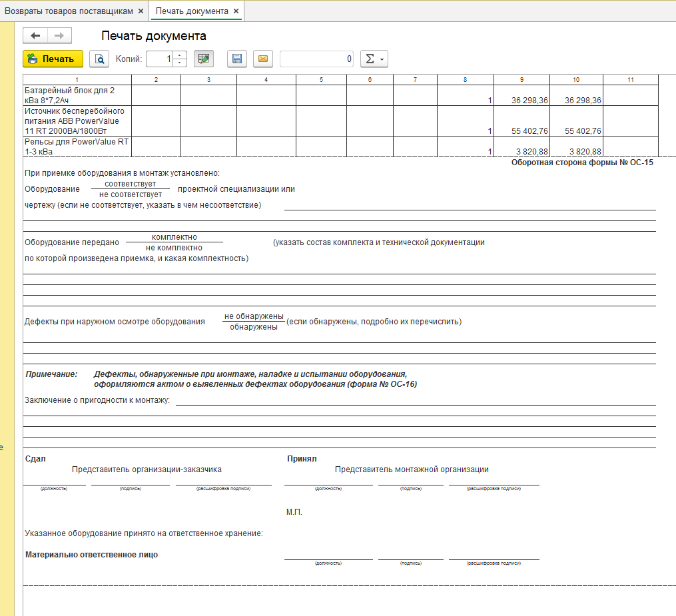
Task: Close the Печать документа tab
Action: (x=236, y=11)
